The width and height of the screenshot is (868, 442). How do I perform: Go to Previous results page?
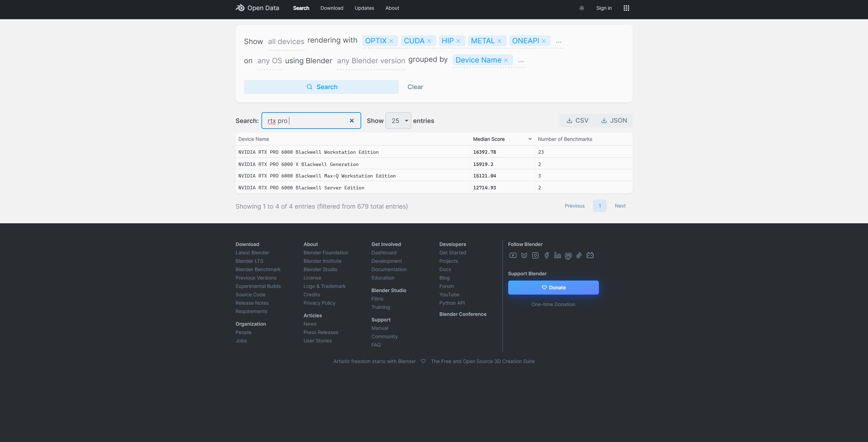pos(574,206)
